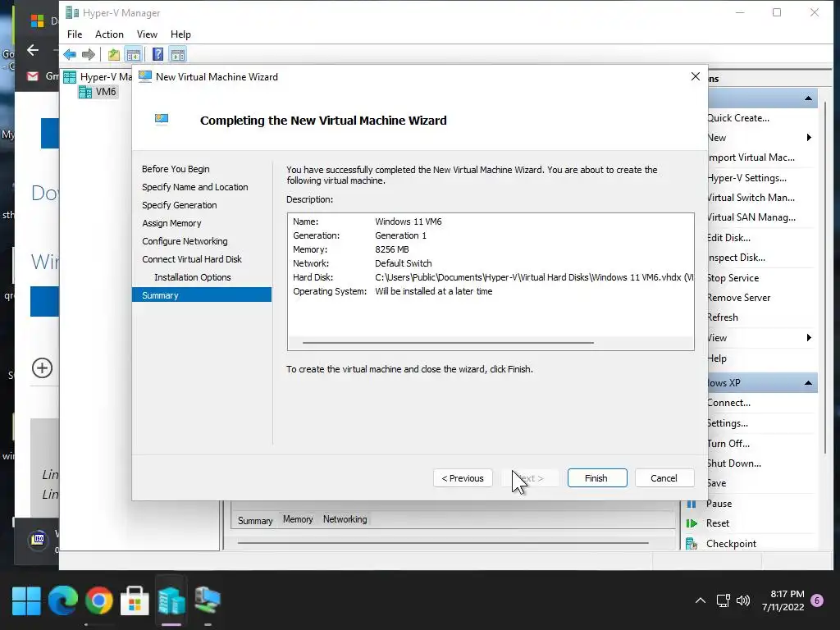
Task: Open the Windows Start button
Action: (26, 600)
